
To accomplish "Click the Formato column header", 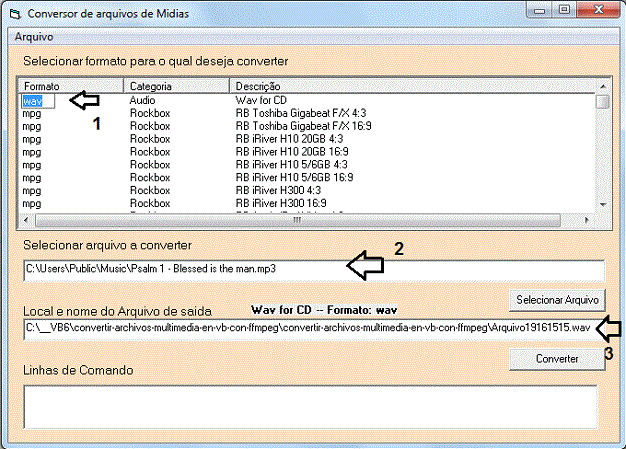I will (71, 86).
